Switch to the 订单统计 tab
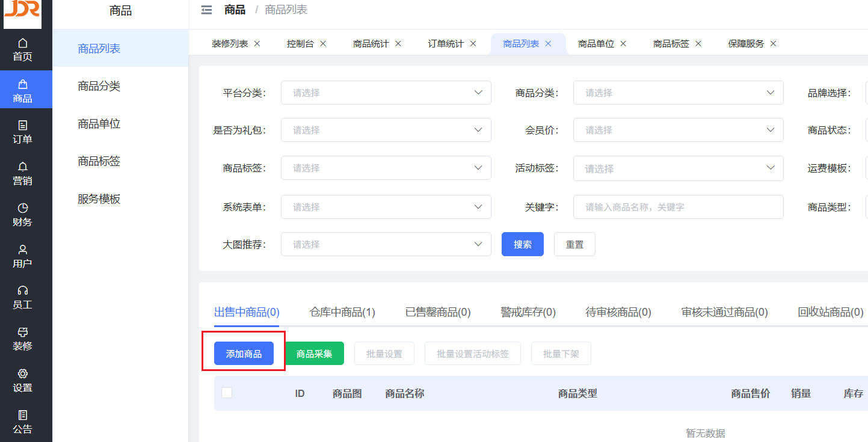This screenshot has height=442, width=868. coord(446,44)
